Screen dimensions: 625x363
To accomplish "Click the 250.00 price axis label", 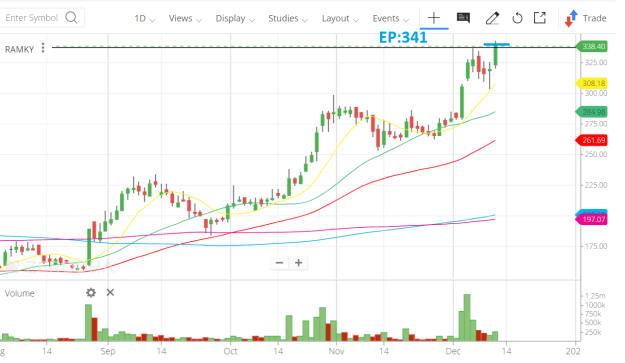I will [596, 154].
